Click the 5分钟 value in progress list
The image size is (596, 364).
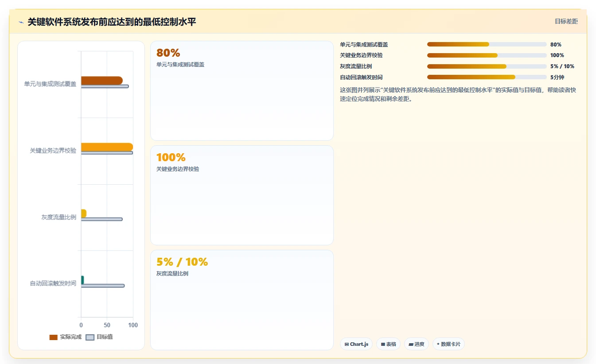[557, 77]
